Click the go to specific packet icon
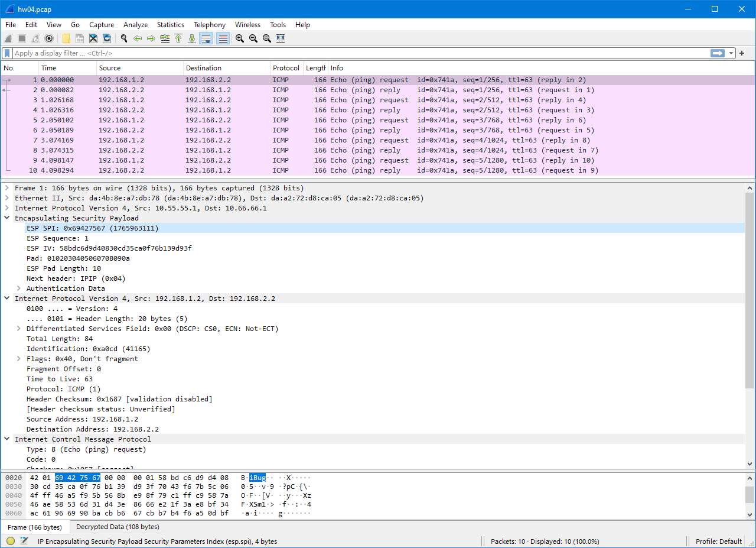756x548 pixels. click(x=165, y=38)
